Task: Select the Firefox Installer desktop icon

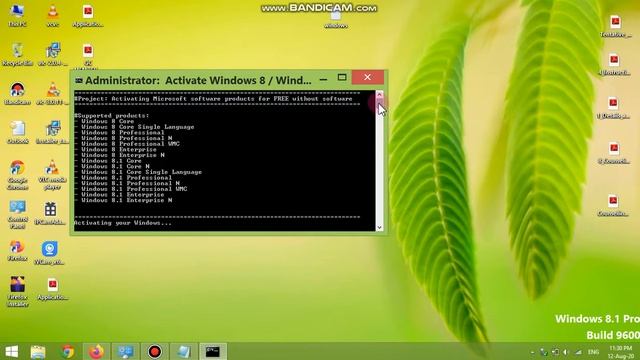Action: click(18, 291)
